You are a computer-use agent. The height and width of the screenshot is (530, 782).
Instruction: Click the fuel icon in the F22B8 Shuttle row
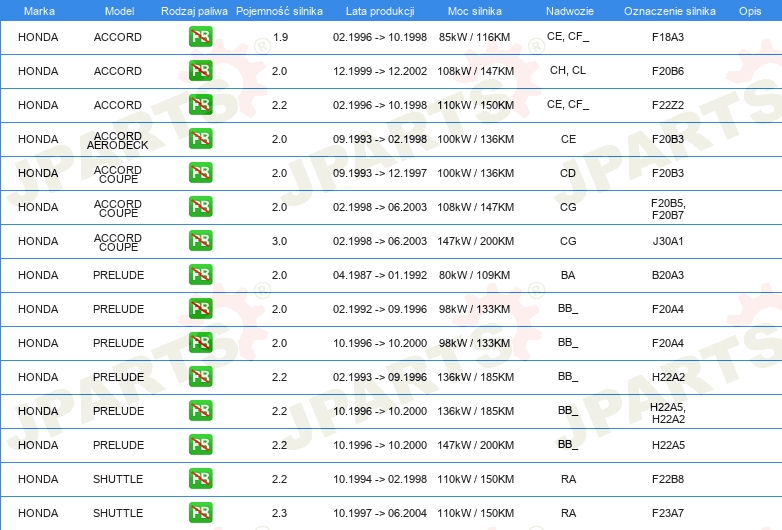click(200, 479)
